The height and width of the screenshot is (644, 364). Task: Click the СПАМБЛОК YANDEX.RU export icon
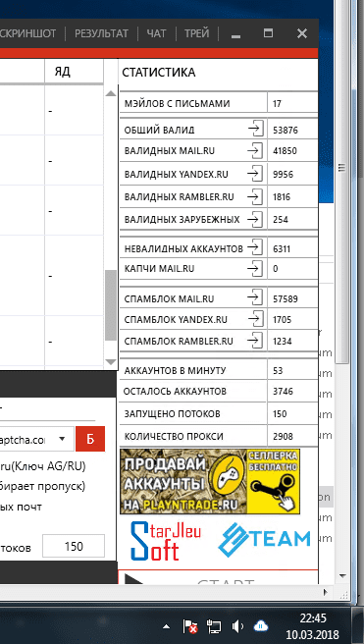[x=255, y=318]
